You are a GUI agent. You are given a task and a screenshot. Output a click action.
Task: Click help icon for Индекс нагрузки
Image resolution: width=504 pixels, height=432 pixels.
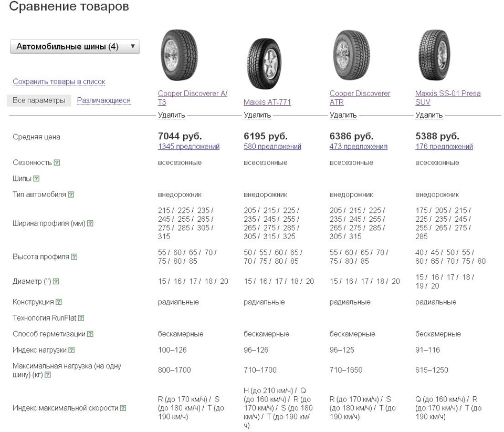pyautogui.click(x=71, y=350)
